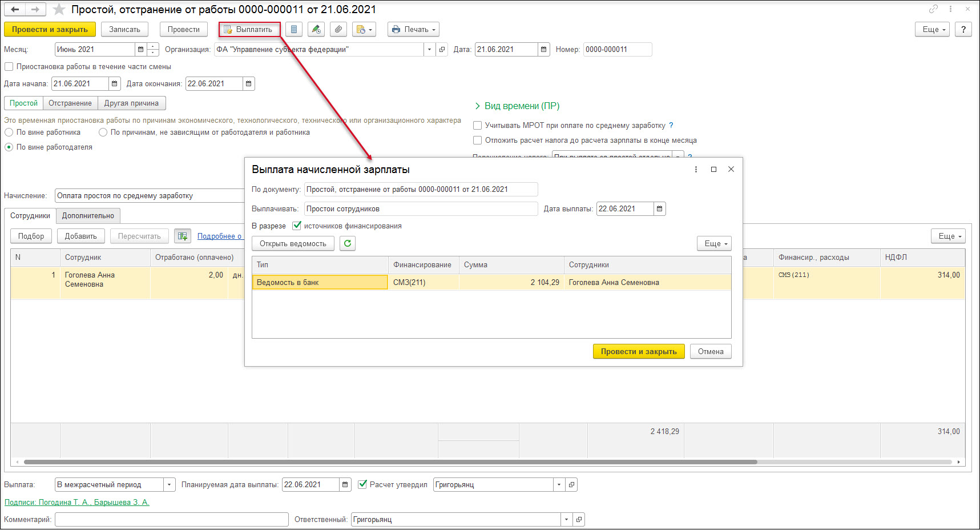Screen dimensions: 980x530
Task: Click Провести и закрыть in dialog
Action: tap(639, 352)
